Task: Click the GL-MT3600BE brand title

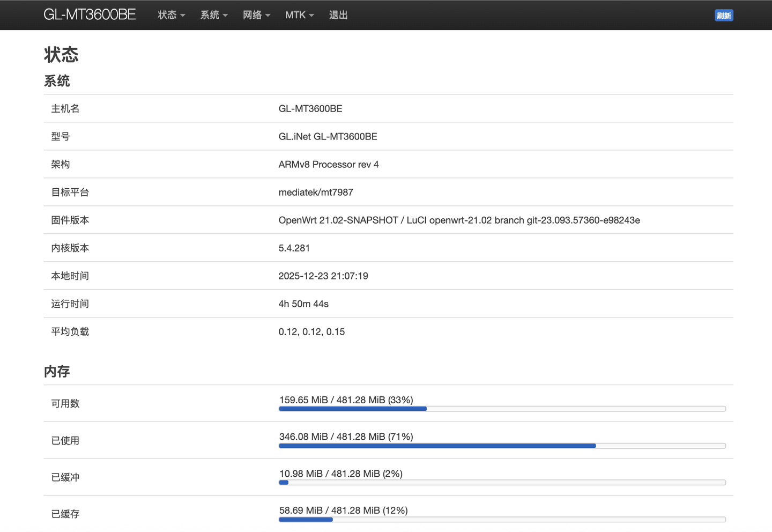Action: point(90,14)
